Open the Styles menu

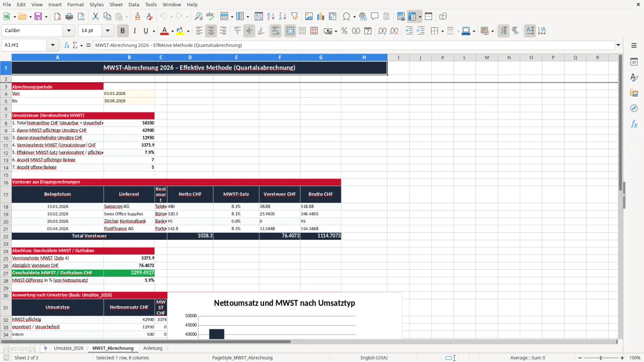[x=97, y=4]
